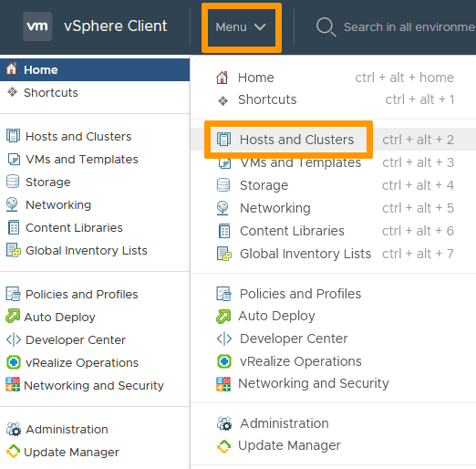Open Administration from the sidebar

tap(57, 430)
